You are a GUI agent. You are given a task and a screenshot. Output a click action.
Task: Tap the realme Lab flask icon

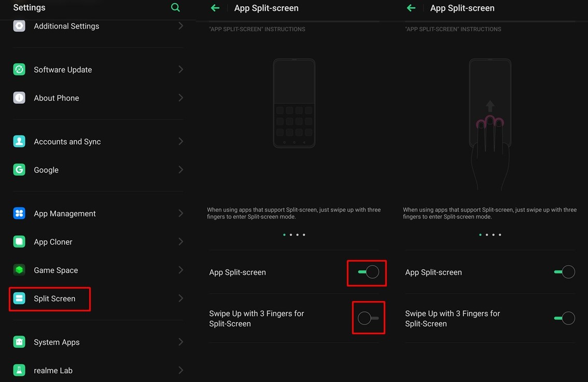[19, 371]
